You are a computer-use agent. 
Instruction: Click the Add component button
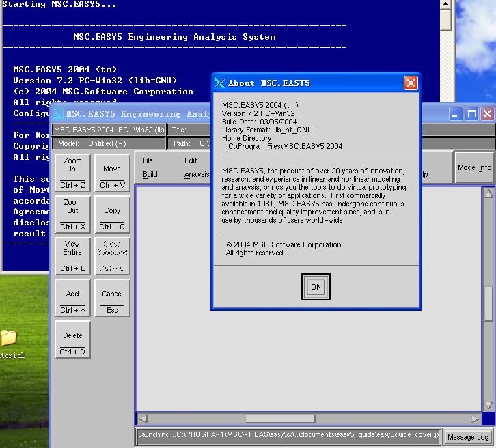click(x=72, y=298)
